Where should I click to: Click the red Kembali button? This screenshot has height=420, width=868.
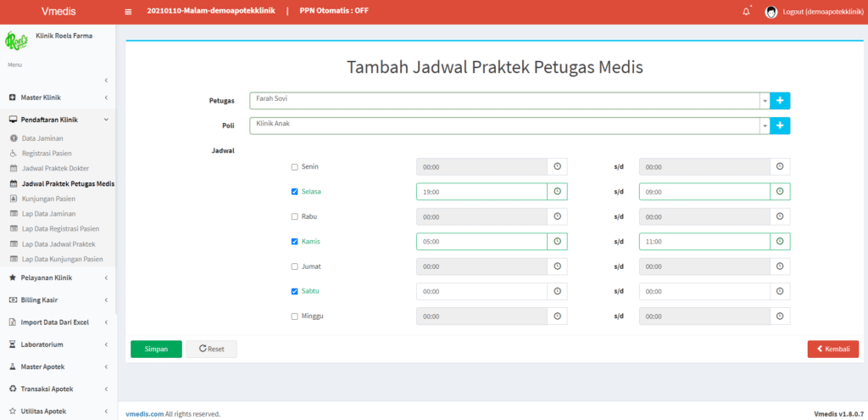click(833, 349)
